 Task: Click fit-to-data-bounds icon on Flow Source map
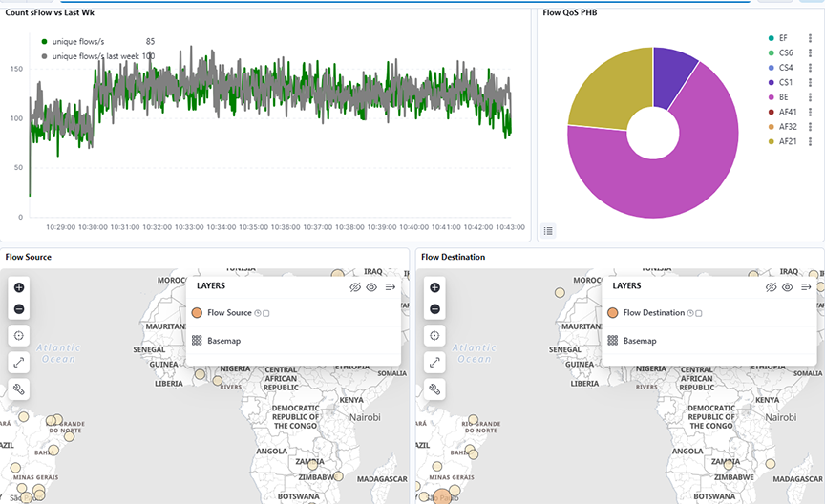click(x=19, y=336)
